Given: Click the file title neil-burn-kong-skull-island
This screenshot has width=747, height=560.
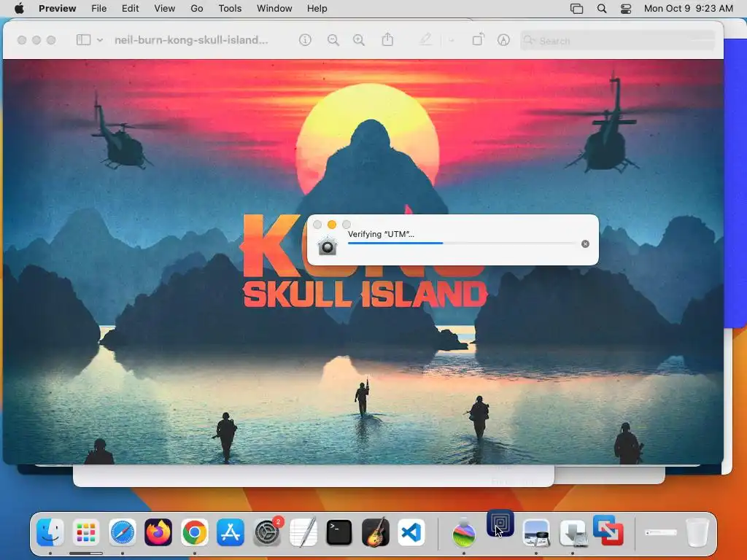Looking at the screenshot, I should 191,40.
